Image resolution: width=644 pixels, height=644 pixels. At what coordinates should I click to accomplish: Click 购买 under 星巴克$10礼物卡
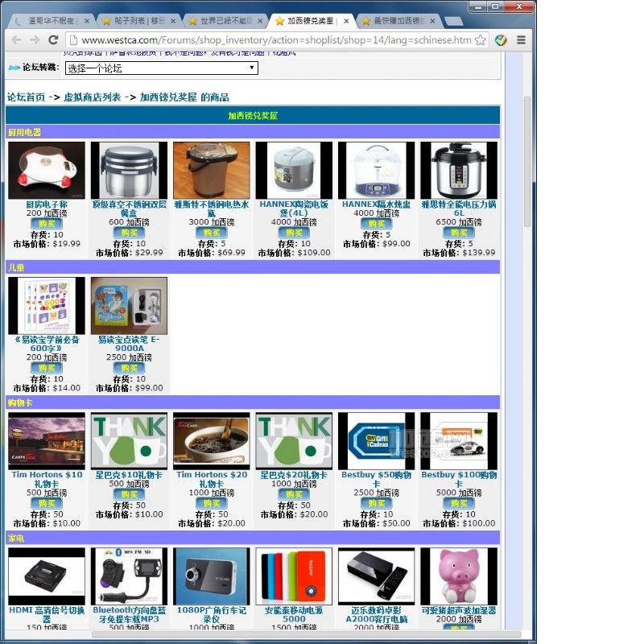pos(129,494)
